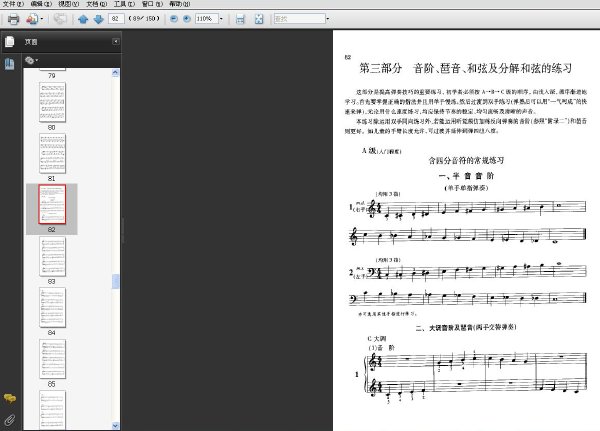The image size is (600, 431).
Task: Open the 工具 (Tools) menu
Action: coord(124,4)
